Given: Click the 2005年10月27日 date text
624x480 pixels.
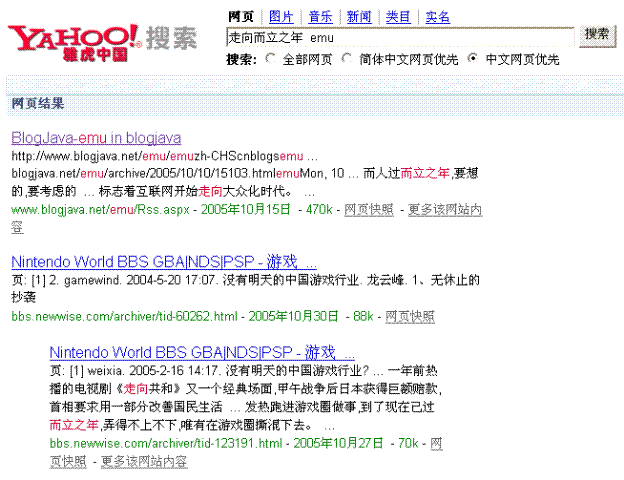Looking at the screenshot, I should click(x=338, y=443).
